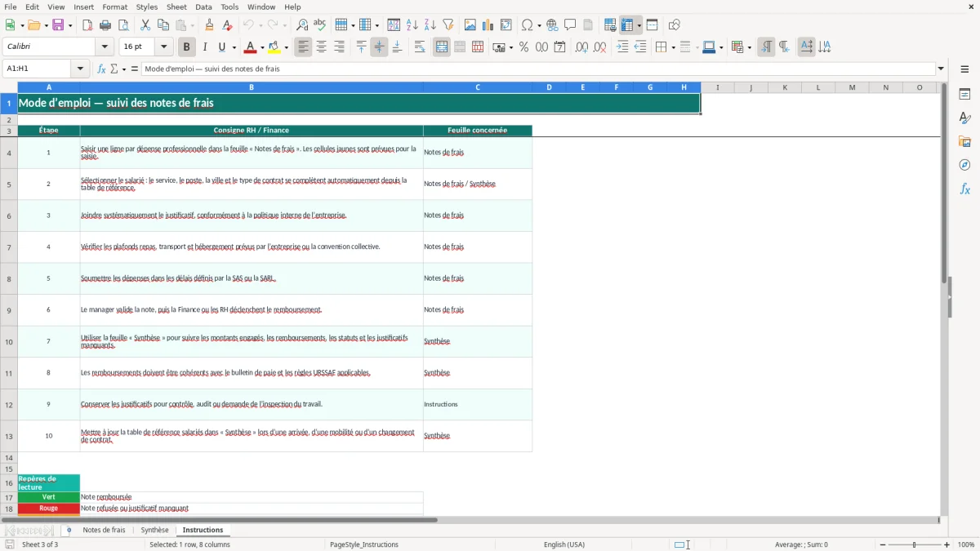Apply the yellow background color
Viewport: 980px width, 551px height.
(274, 47)
